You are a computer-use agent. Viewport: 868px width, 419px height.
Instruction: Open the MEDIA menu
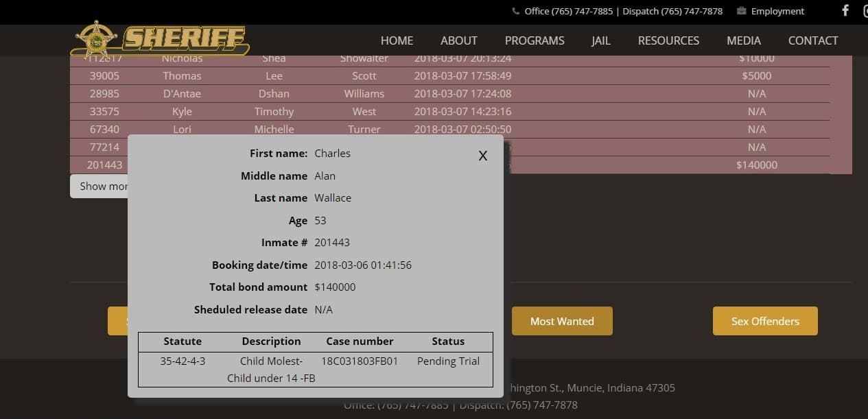pos(744,40)
